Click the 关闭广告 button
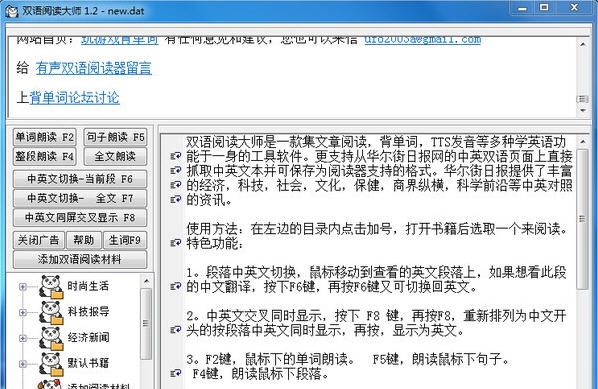Image resolution: width=598 pixels, height=389 pixels. (39, 240)
